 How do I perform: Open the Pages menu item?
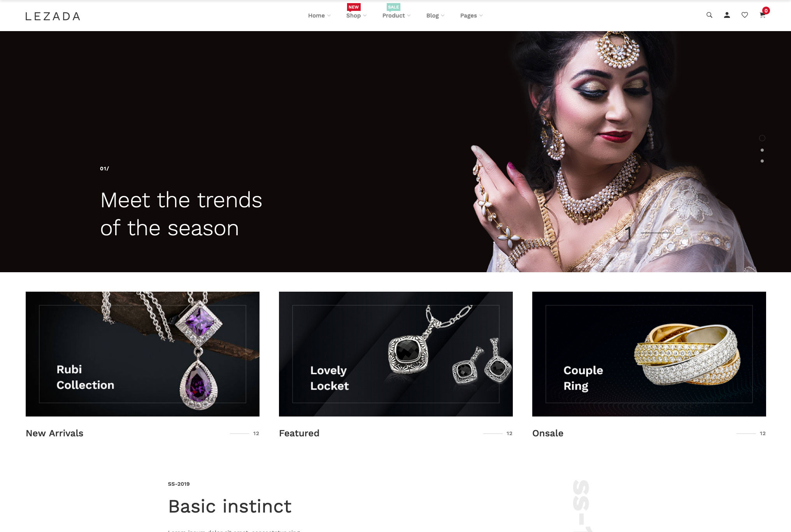tap(471, 16)
